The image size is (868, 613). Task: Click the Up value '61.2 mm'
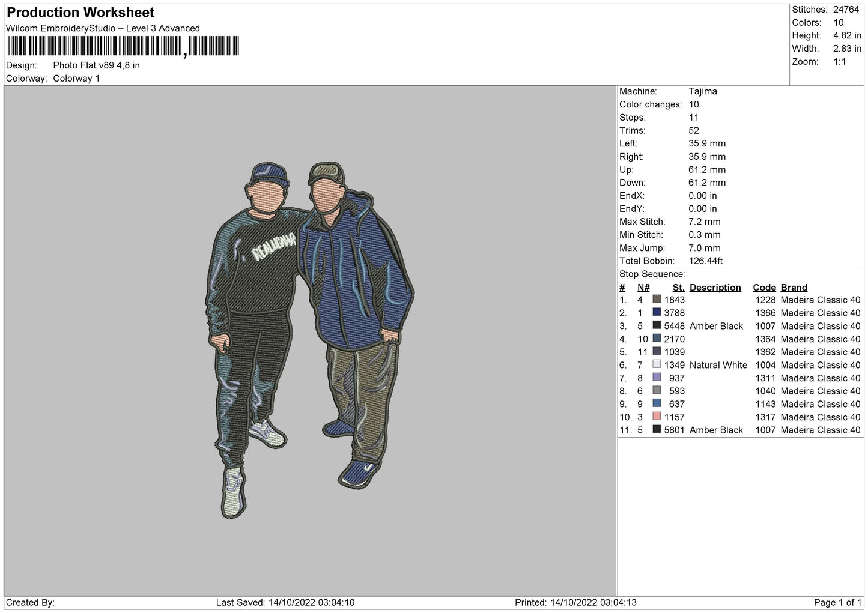click(707, 170)
